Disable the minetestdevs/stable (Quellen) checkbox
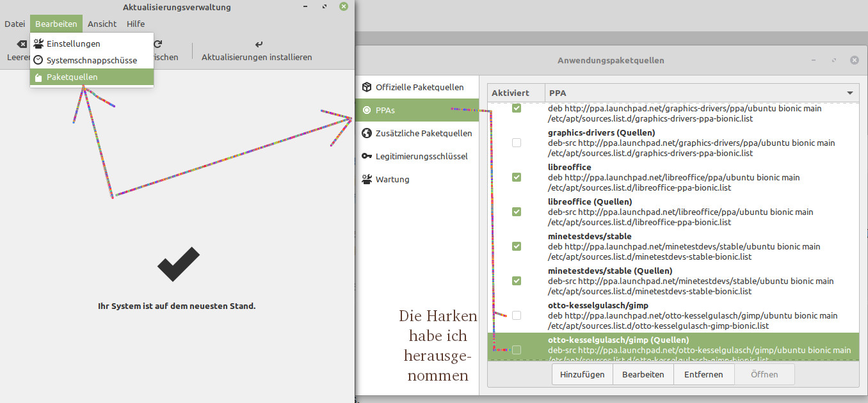This screenshot has height=403, width=868. point(517,281)
